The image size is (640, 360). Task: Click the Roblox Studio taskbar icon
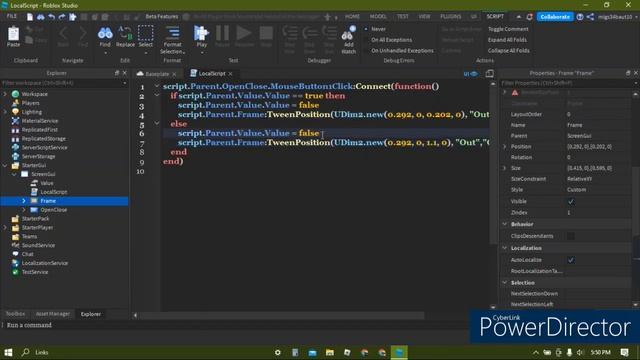tap(399, 352)
